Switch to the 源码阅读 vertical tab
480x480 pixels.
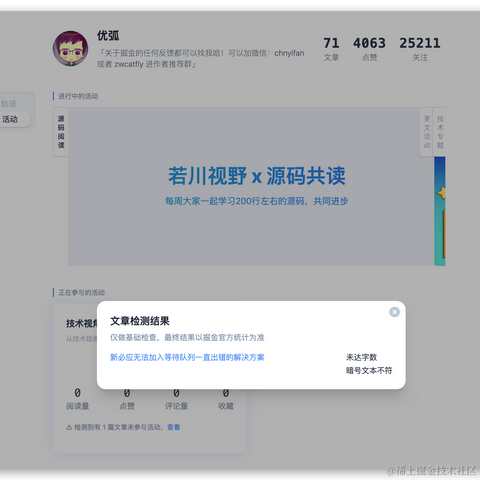(61, 132)
